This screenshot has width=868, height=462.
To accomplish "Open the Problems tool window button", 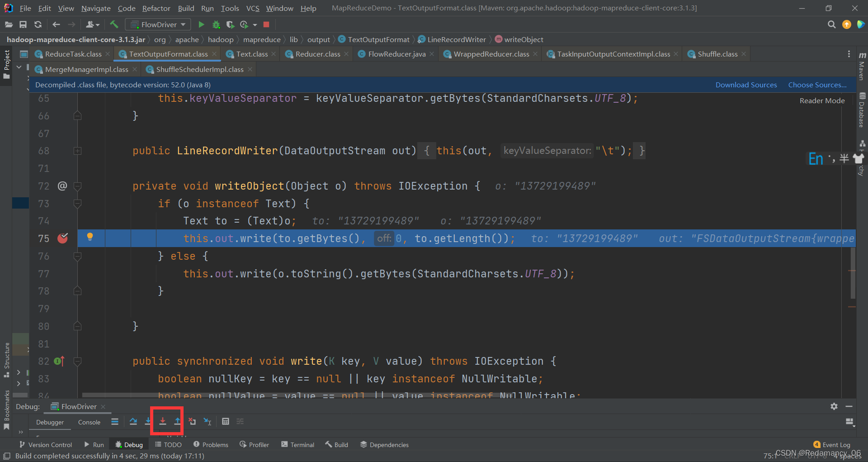I will click(211, 445).
